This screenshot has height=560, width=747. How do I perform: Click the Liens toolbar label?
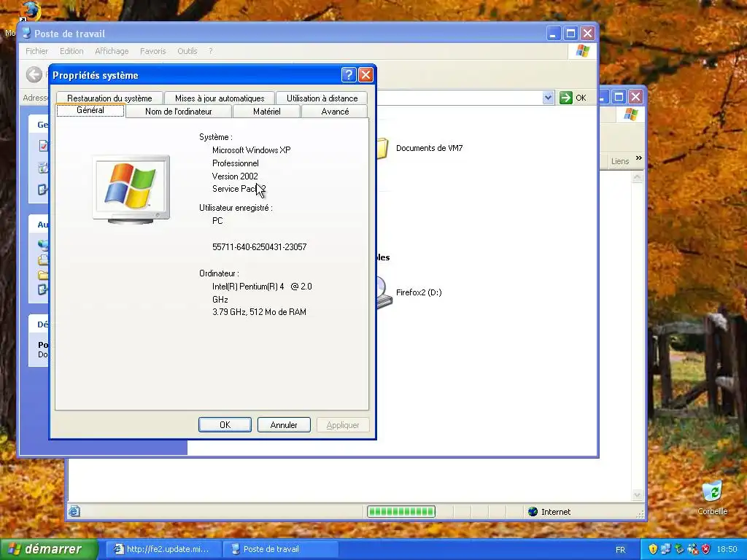click(x=620, y=161)
